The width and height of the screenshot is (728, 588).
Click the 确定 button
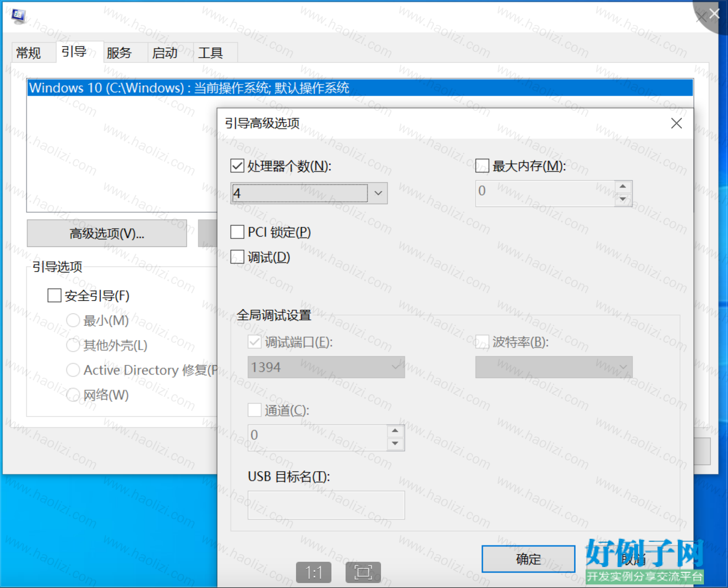[528, 559]
